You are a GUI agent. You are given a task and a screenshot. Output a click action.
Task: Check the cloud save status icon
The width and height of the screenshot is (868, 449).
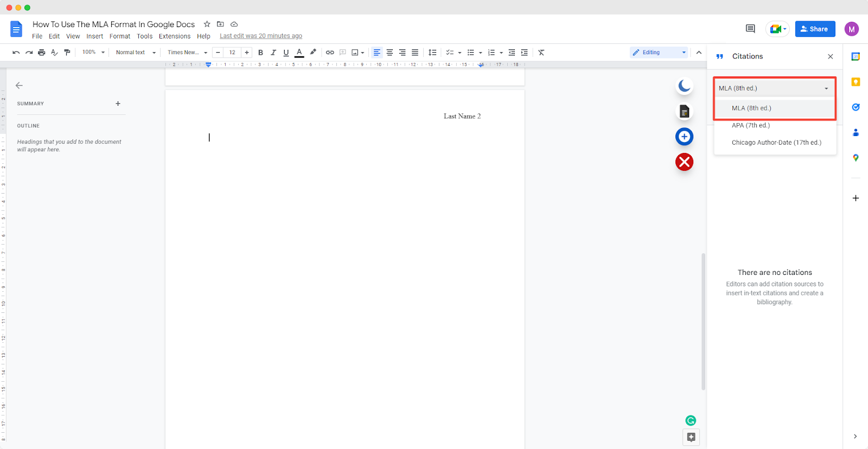coord(234,24)
